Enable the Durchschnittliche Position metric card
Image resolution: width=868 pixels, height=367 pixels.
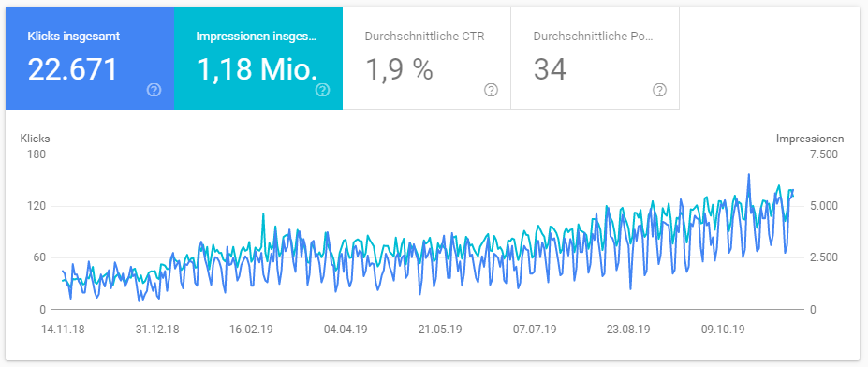[x=596, y=58]
